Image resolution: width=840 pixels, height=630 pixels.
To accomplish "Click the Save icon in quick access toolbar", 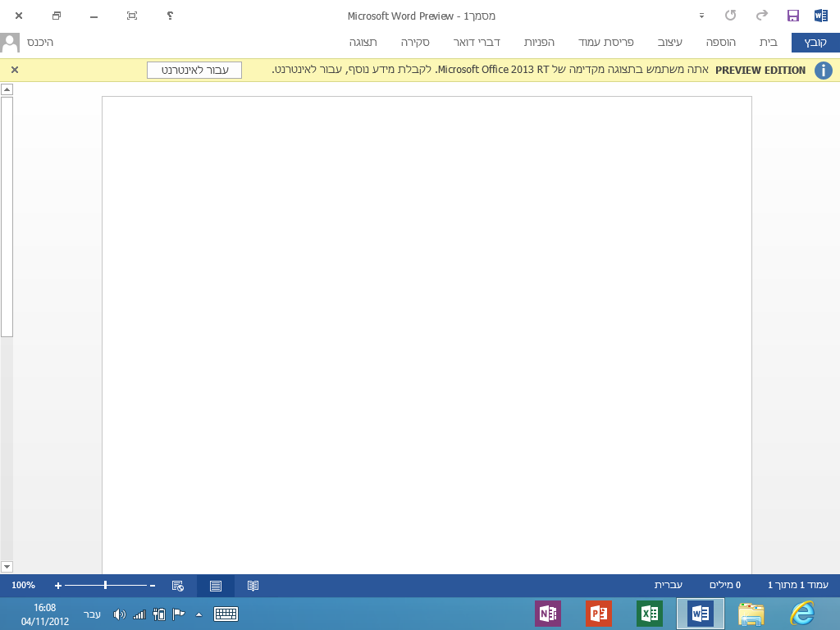I will click(792, 16).
